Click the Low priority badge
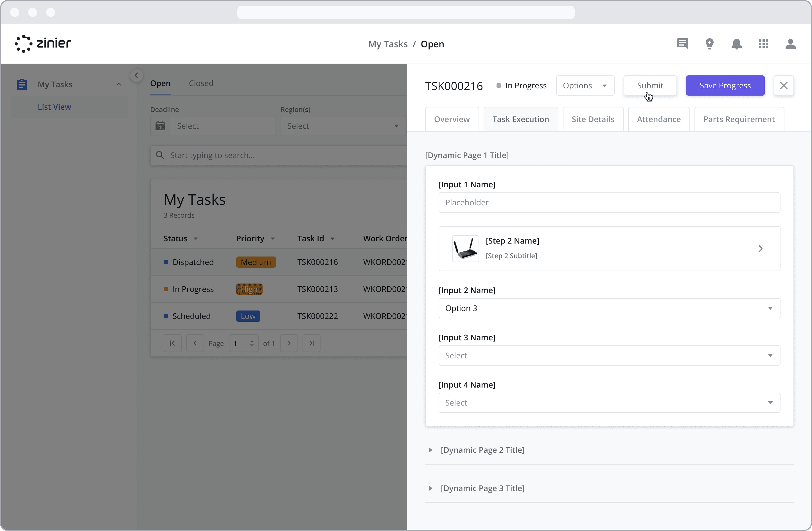Image resolution: width=812 pixels, height=531 pixels. pyautogui.click(x=248, y=316)
